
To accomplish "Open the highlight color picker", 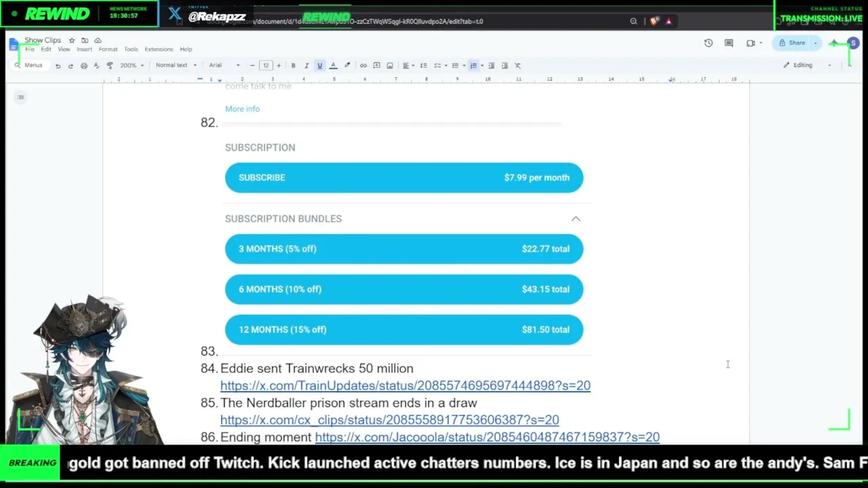I will pyautogui.click(x=347, y=66).
